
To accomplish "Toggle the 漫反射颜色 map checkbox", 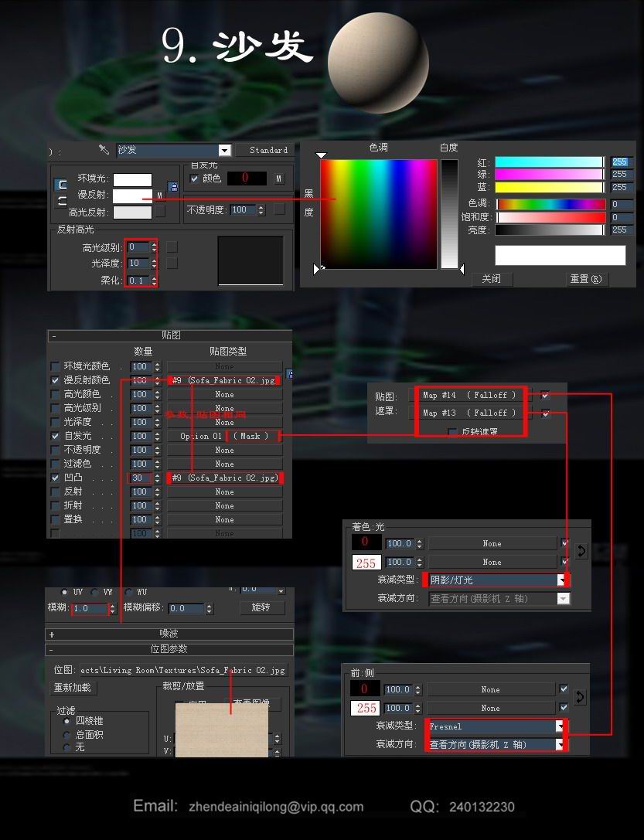I will click(x=55, y=380).
